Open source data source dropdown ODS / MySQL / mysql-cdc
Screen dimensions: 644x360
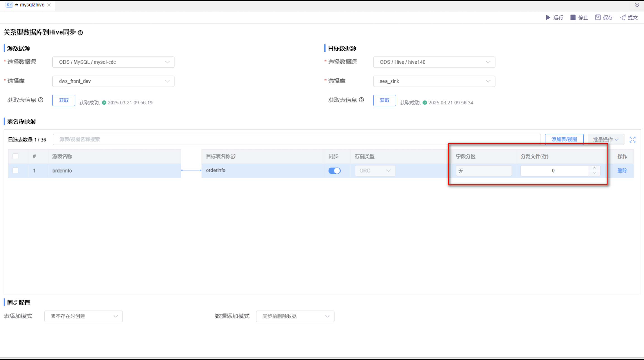pyautogui.click(x=113, y=62)
